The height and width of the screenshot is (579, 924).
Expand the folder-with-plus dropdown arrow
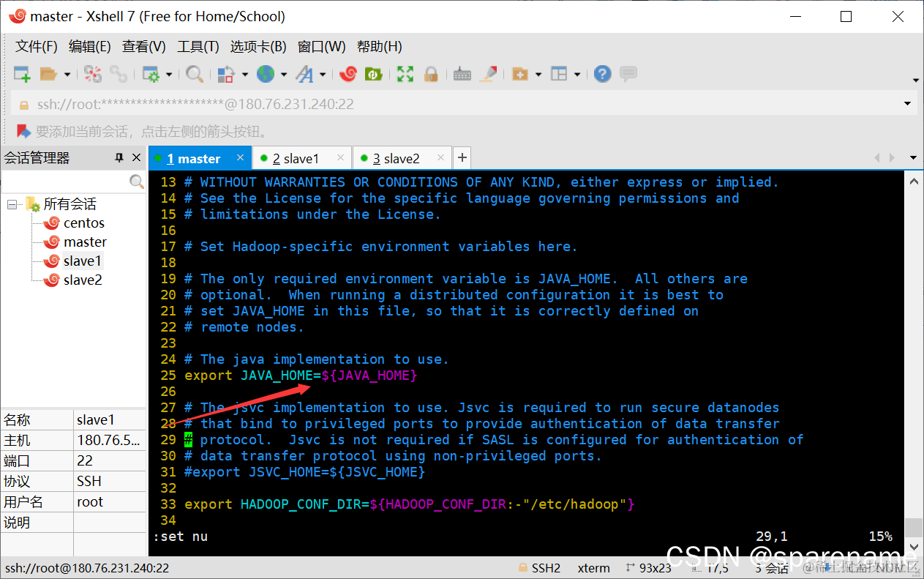pyautogui.click(x=538, y=74)
